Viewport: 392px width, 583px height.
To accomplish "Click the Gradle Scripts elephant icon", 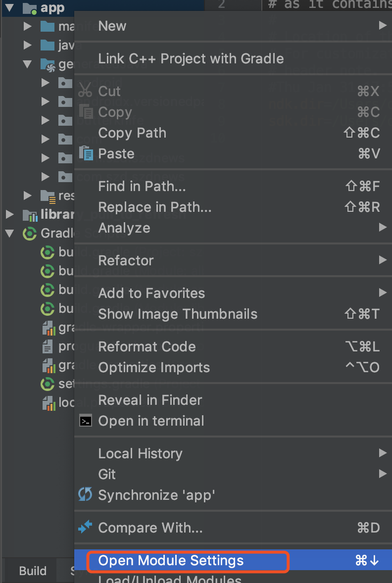I will click(x=30, y=233).
